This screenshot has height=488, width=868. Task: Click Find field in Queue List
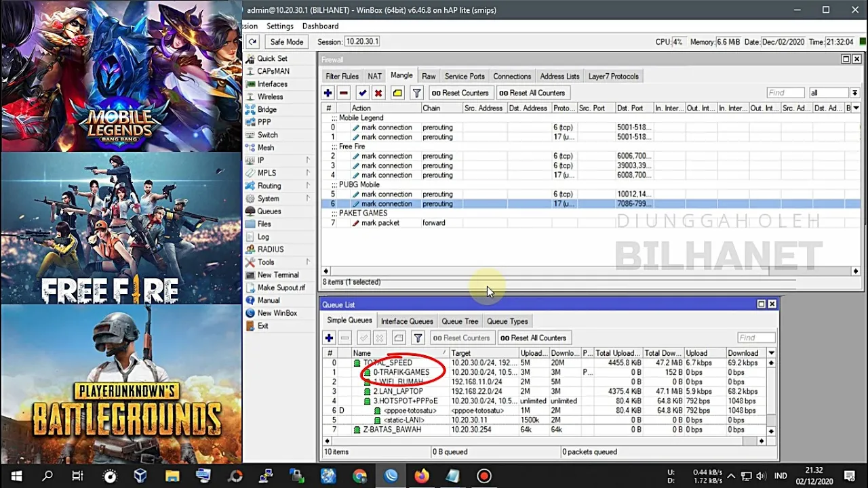[x=756, y=338]
